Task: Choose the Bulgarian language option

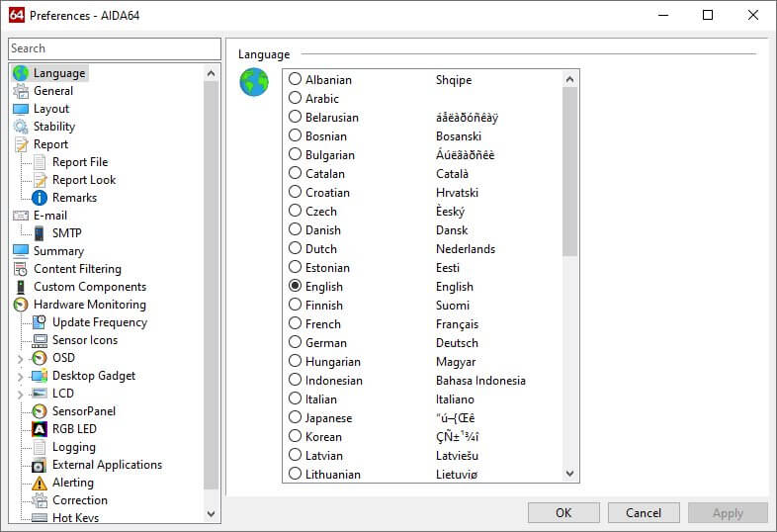Action: pyautogui.click(x=295, y=154)
